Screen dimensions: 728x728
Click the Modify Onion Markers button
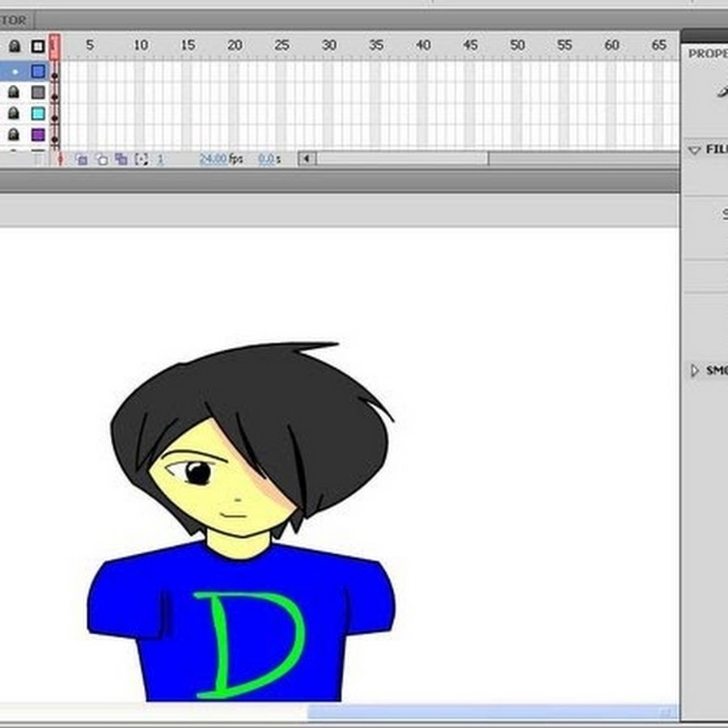tap(141, 159)
